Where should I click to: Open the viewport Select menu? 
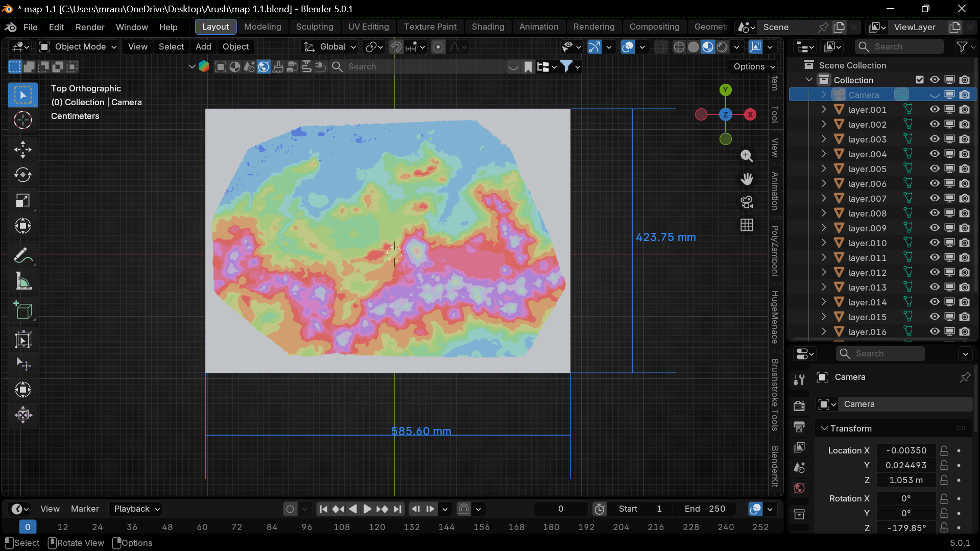pyautogui.click(x=171, y=47)
